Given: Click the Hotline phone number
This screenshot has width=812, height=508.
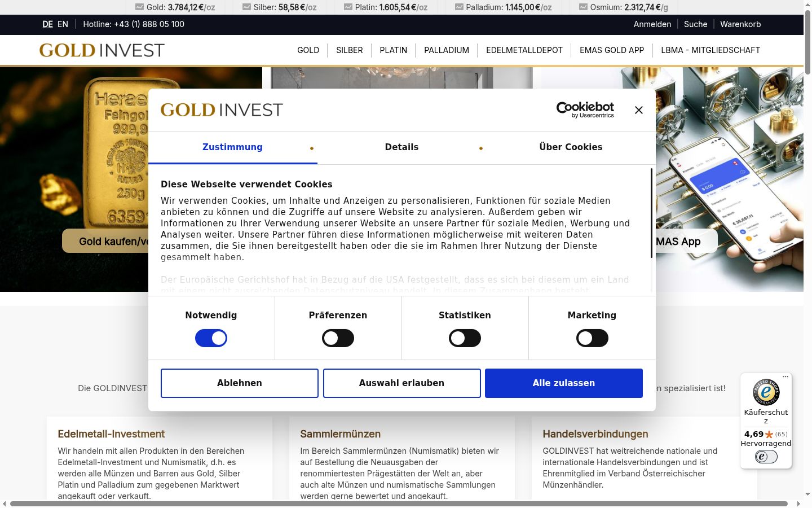Looking at the screenshot, I should 149,24.
